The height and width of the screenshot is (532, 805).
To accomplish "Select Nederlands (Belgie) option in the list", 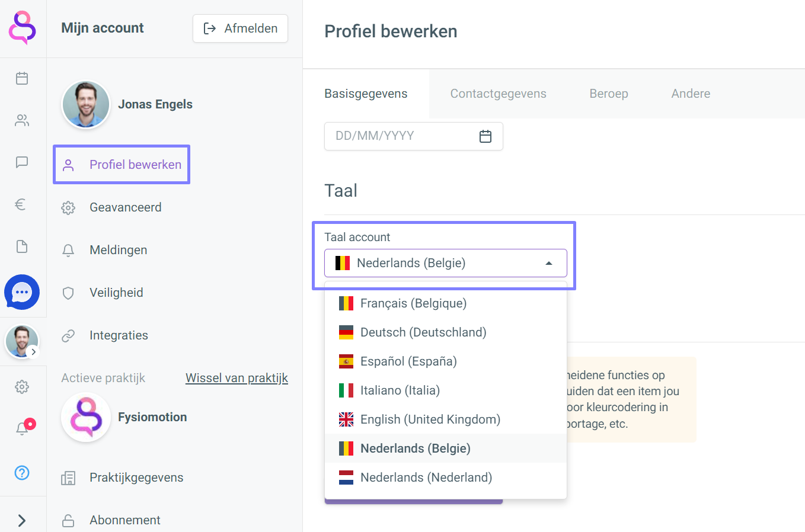I will pyautogui.click(x=446, y=448).
